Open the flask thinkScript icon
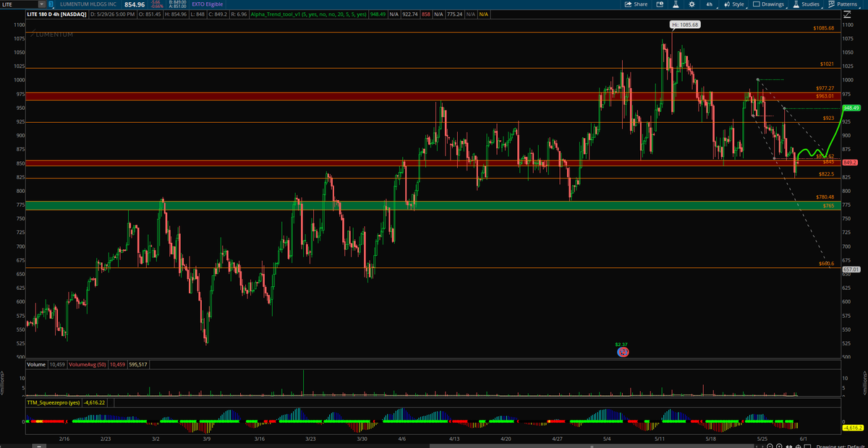 [676, 4]
